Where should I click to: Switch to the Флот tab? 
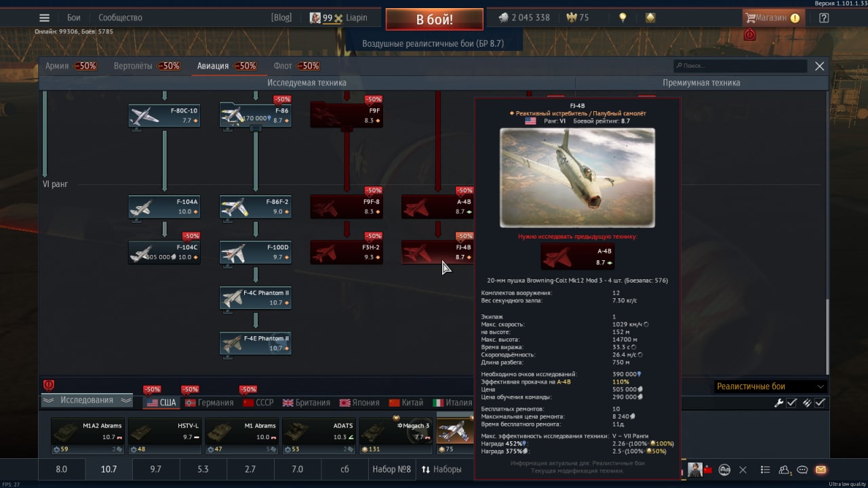point(296,66)
